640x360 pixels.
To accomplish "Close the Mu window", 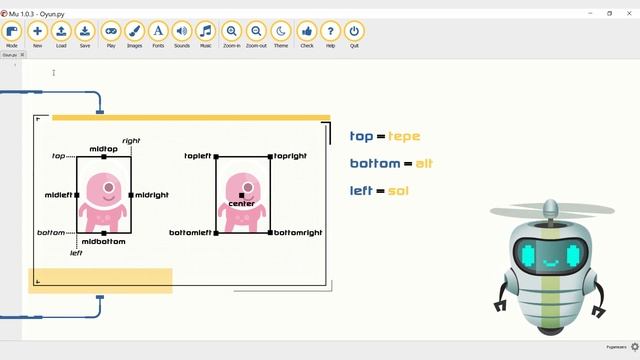I will coord(629,13).
